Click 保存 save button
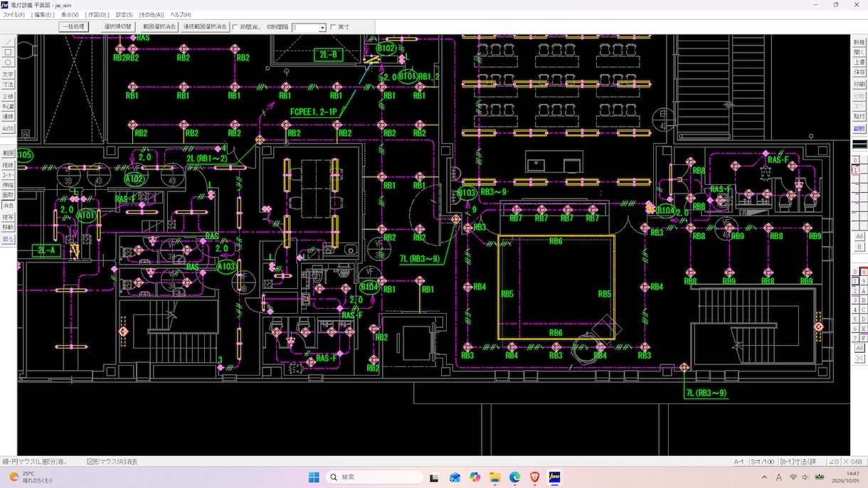This screenshot has width=868, height=488. click(x=859, y=72)
